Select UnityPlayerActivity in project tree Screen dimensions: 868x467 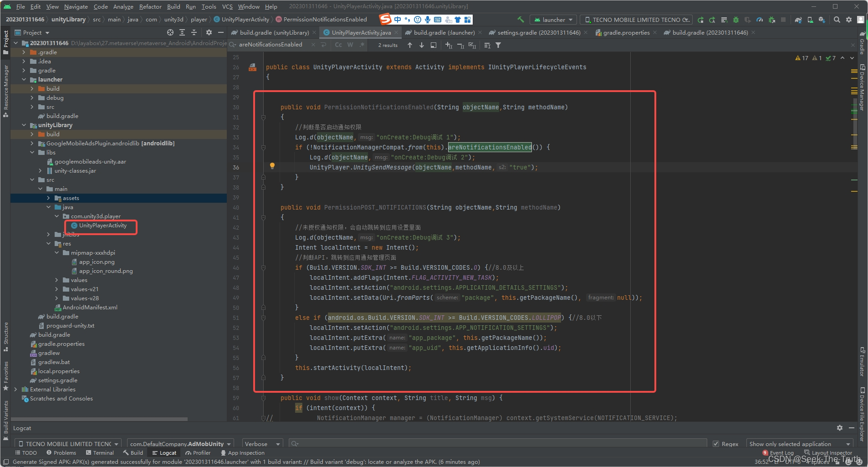pyautogui.click(x=103, y=226)
